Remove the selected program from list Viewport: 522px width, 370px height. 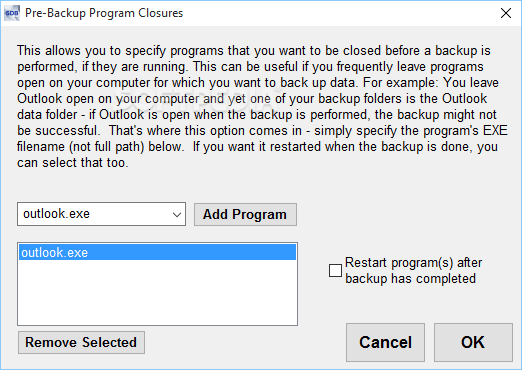(x=81, y=342)
